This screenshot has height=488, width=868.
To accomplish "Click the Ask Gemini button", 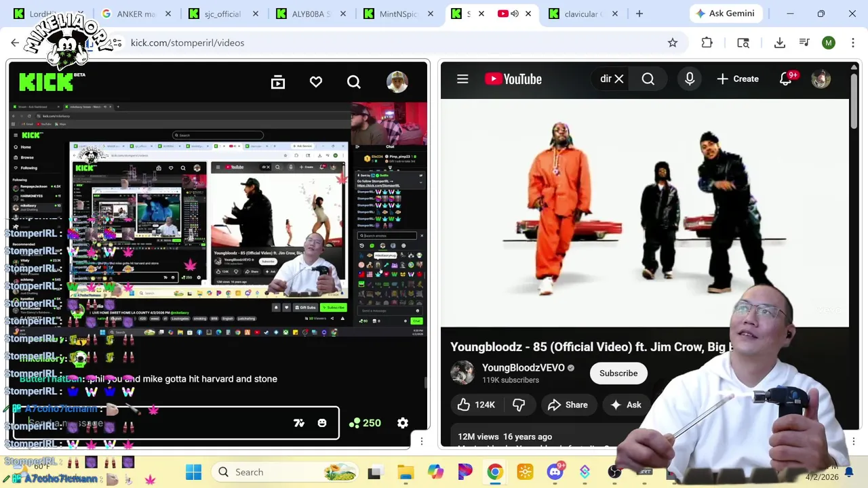I will click(726, 14).
